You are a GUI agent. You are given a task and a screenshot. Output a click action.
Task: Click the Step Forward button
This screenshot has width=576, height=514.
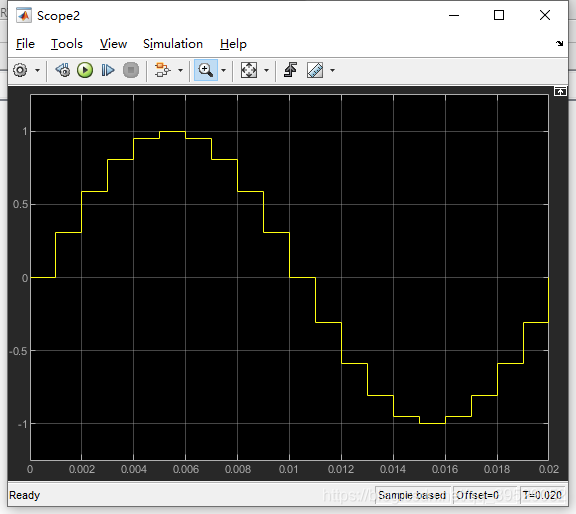coord(108,70)
